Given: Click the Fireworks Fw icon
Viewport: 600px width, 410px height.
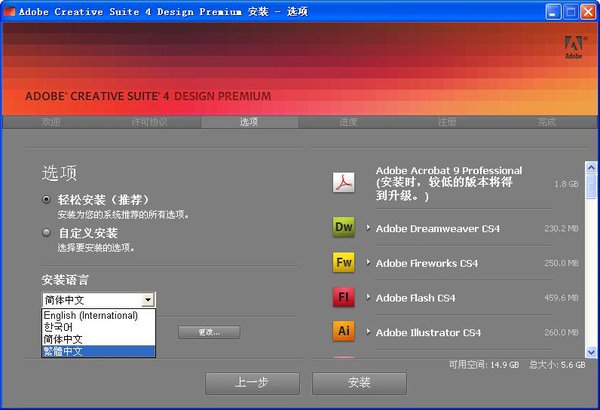Looking at the screenshot, I should (343, 262).
